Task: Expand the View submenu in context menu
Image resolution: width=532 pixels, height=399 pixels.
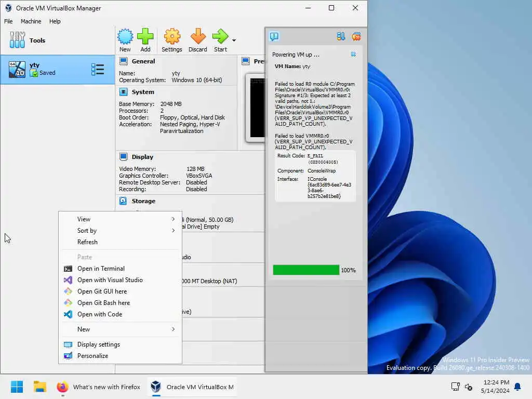Action: [120, 219]
